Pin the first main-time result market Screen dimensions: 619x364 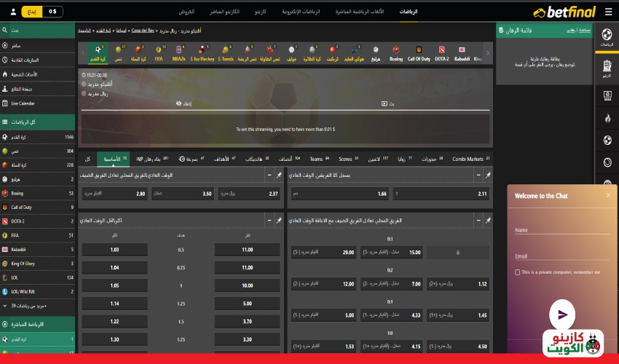pyautogui.click(x=279, y=175)
